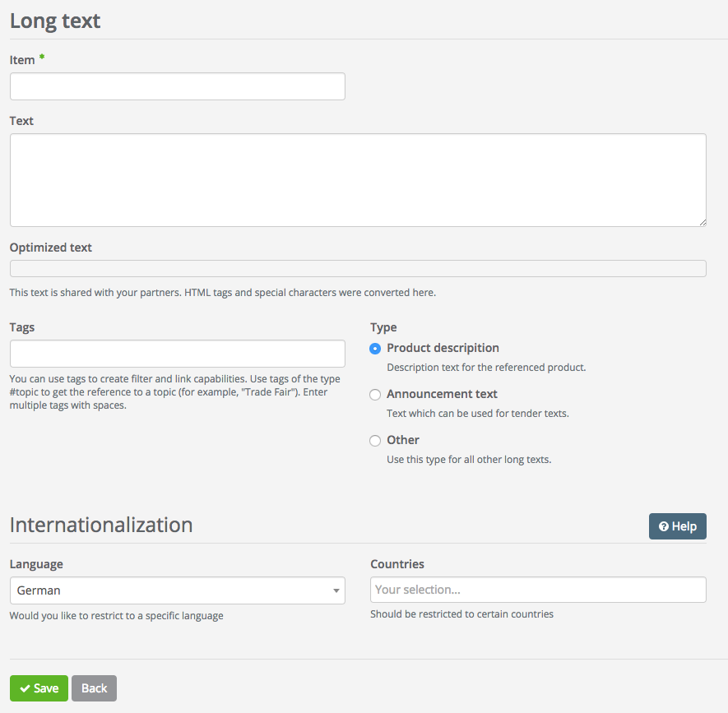Focus the Item input field

(177, 86)
